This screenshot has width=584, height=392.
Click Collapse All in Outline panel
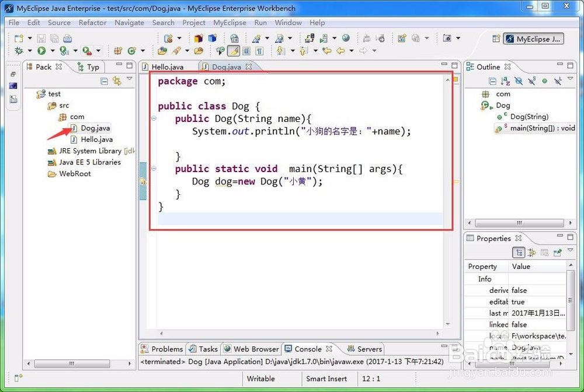[x=492, y=81]
